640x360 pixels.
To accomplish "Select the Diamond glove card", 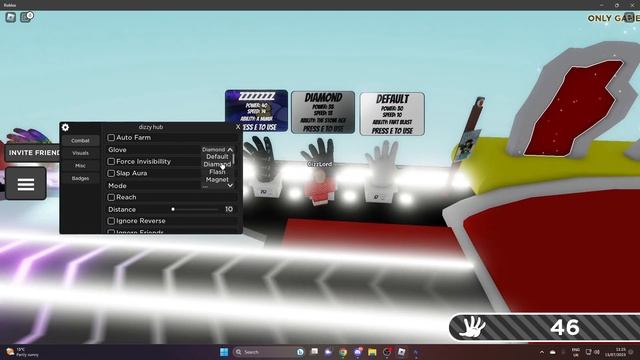I will (x=323, y=112).
